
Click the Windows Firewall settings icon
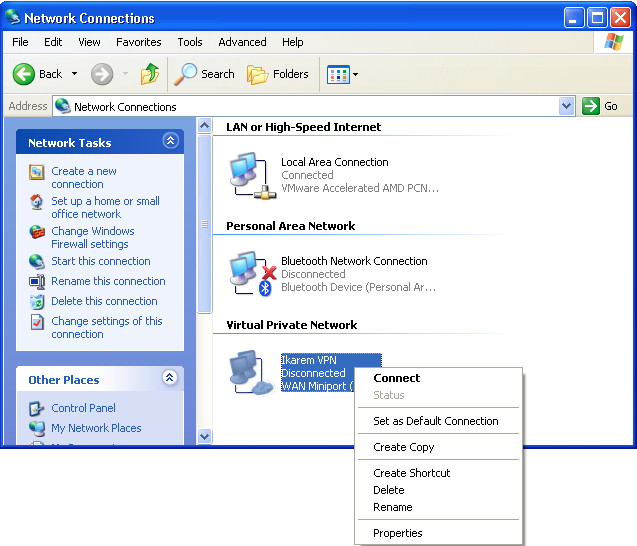click(x=37, y=232)
